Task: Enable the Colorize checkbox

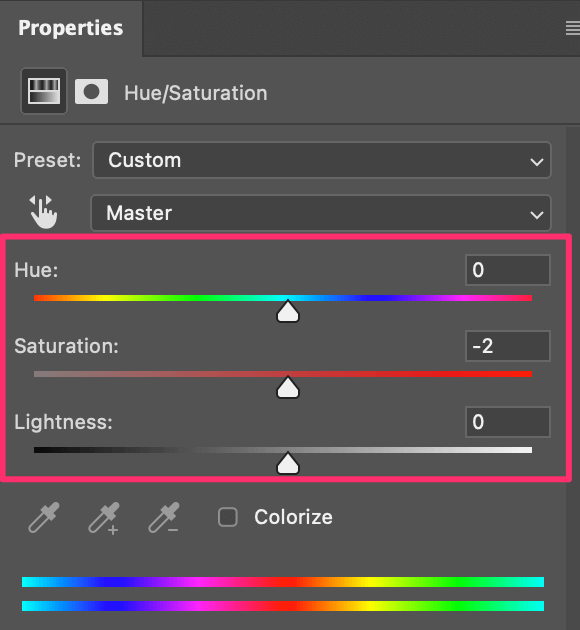Action: [228, 517]
